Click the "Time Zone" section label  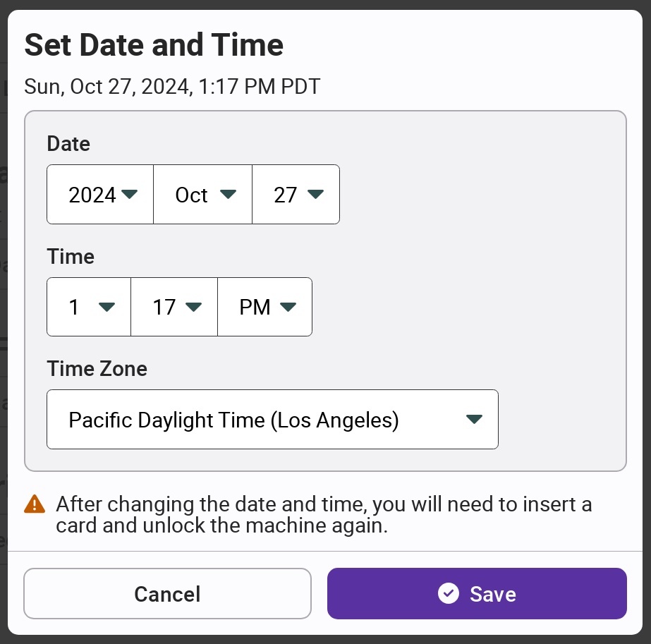tap(97, 369)
